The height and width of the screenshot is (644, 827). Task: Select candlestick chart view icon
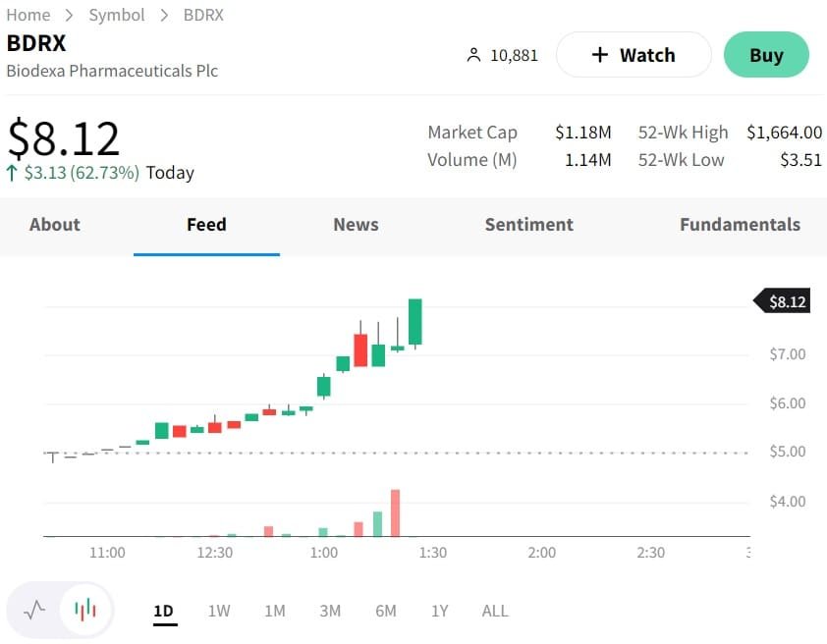tap(86, 611)
